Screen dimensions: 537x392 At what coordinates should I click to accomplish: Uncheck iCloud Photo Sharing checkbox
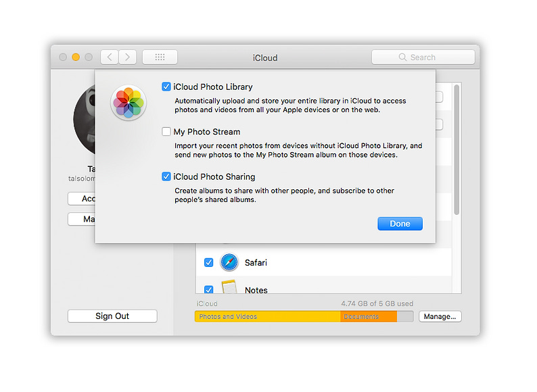coord(166,176)
